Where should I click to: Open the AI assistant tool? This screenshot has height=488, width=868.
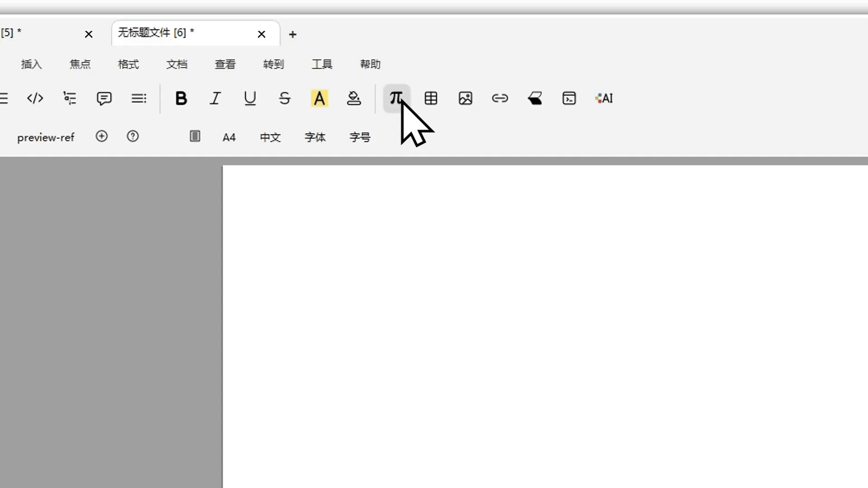[604, 98]
